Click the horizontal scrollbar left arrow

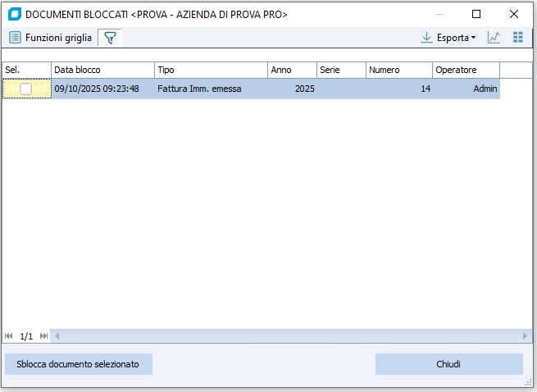[x=57, y=336]
